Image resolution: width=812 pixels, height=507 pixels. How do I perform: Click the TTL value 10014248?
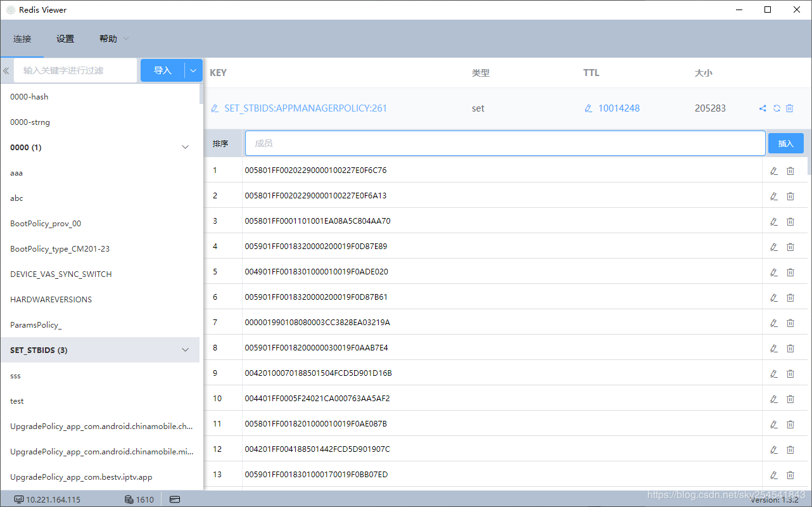[619, 108]
